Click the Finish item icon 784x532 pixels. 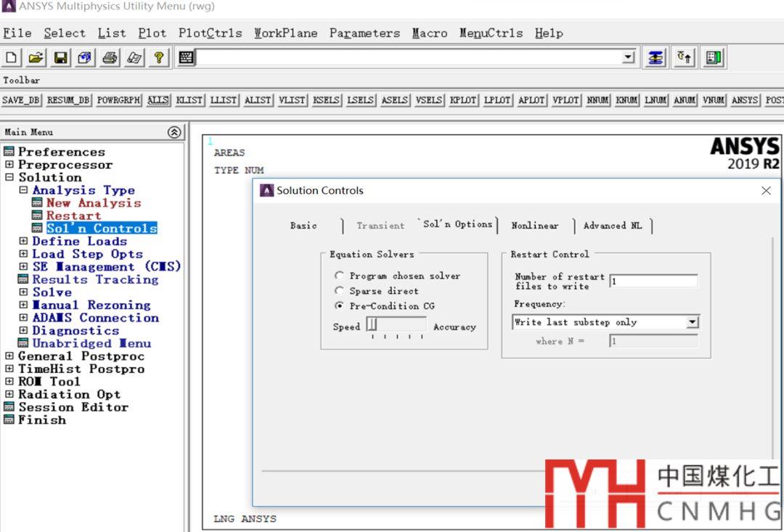(x=9, y=420)
